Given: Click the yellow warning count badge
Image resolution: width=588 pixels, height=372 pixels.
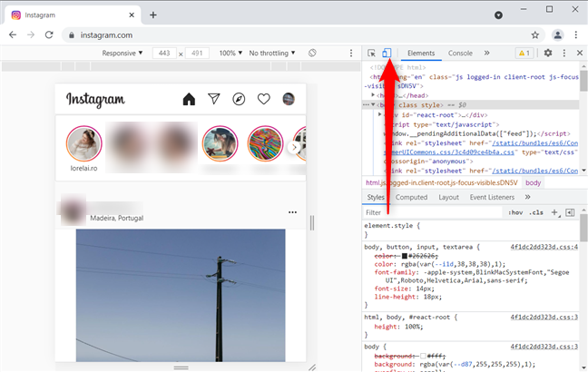Looking at the screenshot, I should (524, 54).
